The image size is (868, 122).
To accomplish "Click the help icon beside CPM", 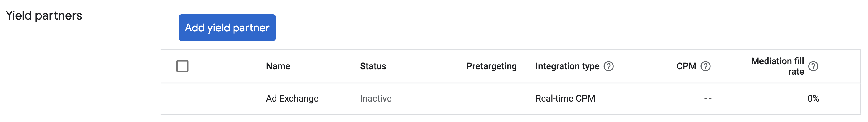I will pos(705,66).
